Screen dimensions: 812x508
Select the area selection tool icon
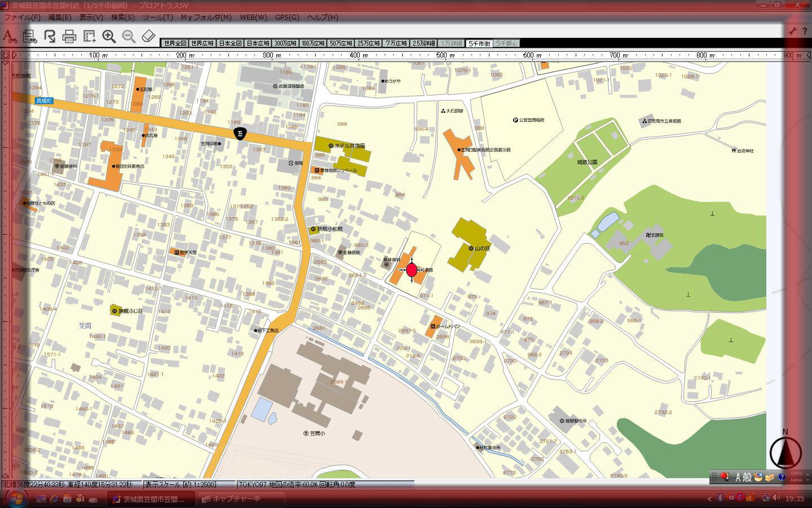tap(89, 37)
